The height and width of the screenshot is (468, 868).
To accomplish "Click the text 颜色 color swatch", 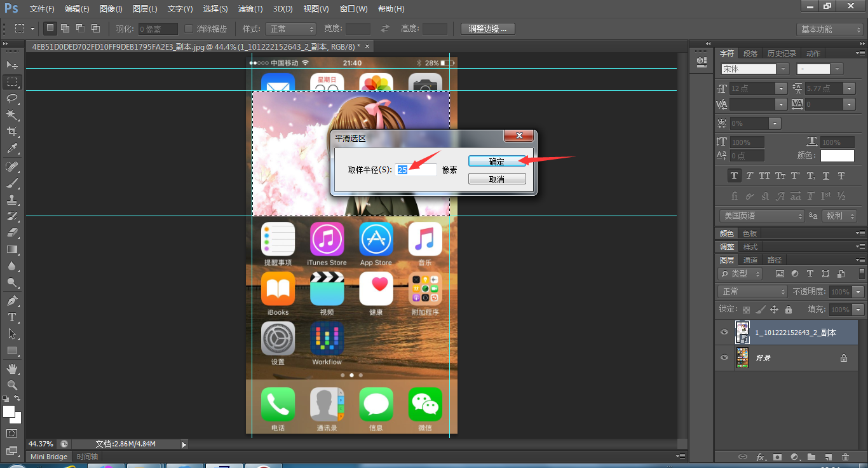I will (837, 156).
